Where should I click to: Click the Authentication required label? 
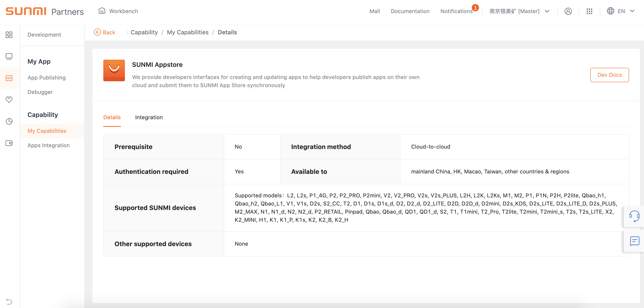(x=151, y=172)
